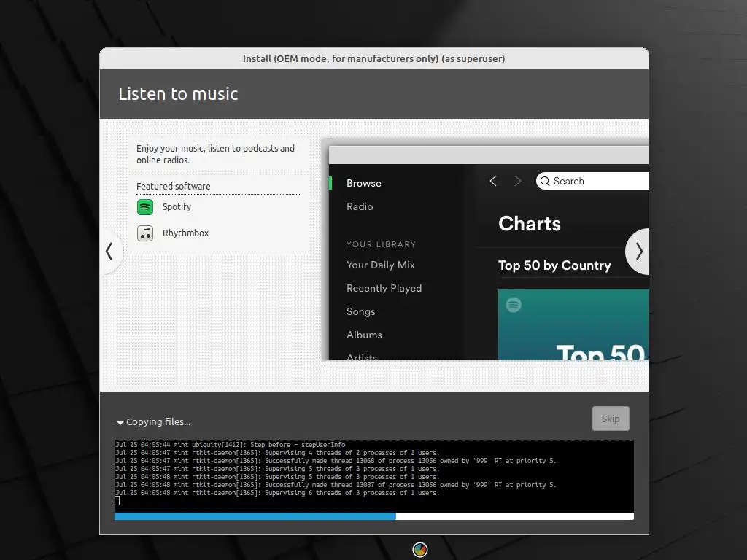
Task: Click the Rhythmbox label in Featured software
Action: (x=185, y=233)
